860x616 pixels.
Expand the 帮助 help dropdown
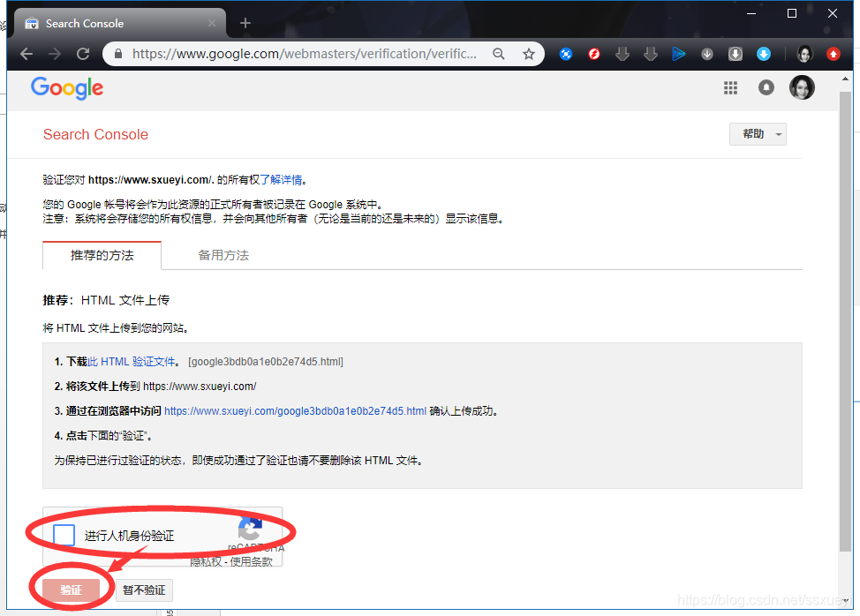[x=758, y=134]
